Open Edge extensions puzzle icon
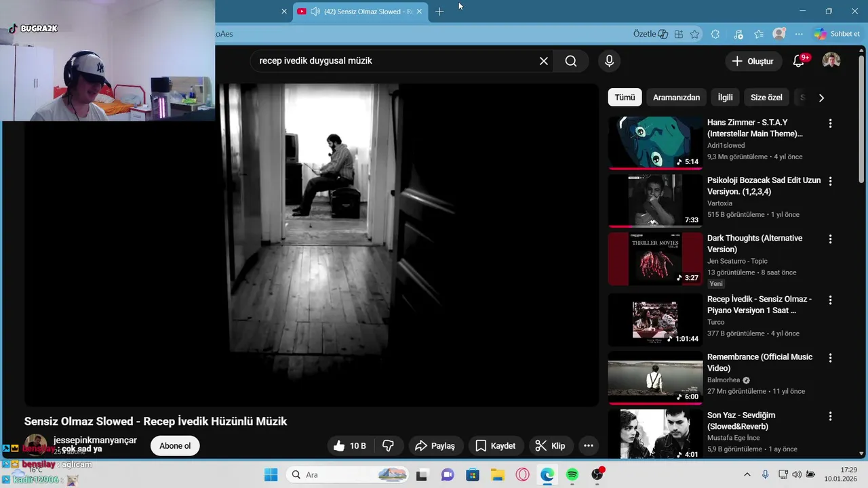Screen dimensions: 868x488 coord(715,34)
